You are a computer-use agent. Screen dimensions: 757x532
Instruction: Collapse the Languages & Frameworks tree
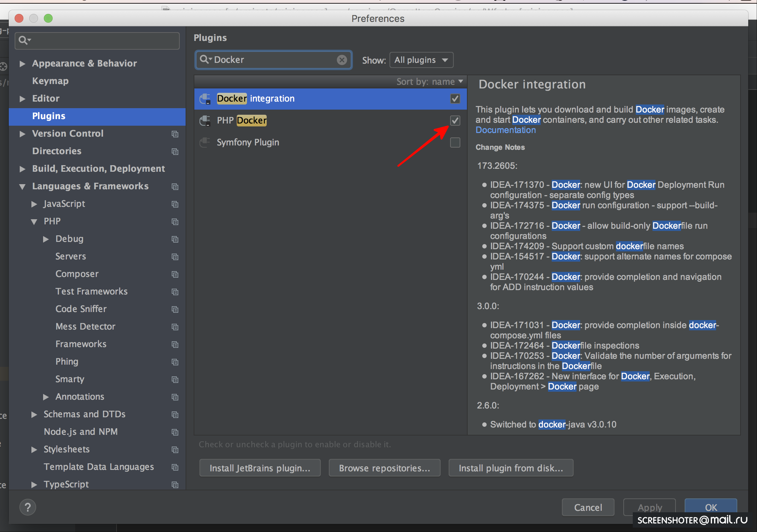pos(22,186)
